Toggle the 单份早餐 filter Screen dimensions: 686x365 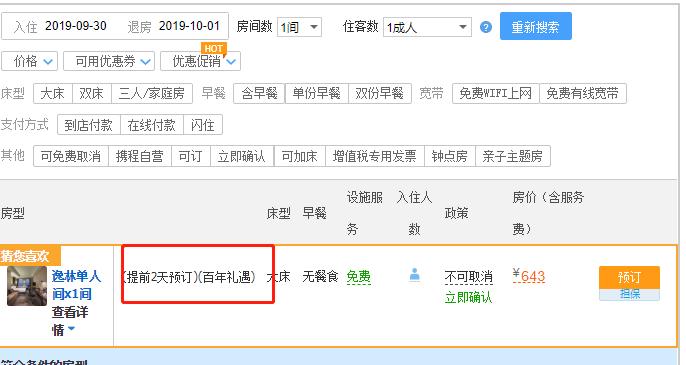pos(316,93)
